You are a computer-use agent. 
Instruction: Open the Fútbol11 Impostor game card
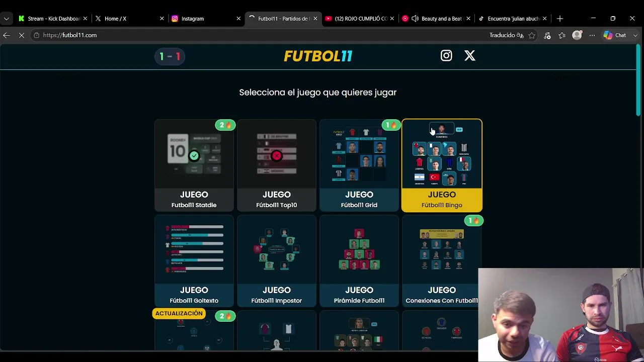click(277, 260)
